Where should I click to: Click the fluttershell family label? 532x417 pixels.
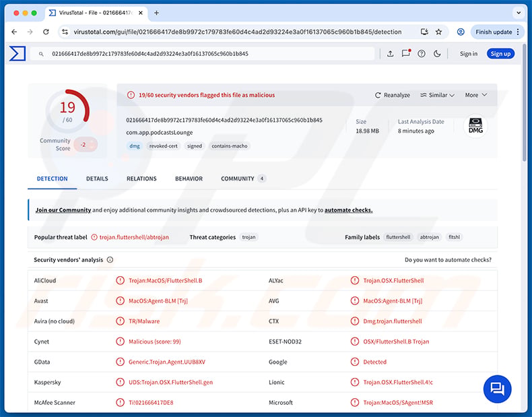coord(398,237)
